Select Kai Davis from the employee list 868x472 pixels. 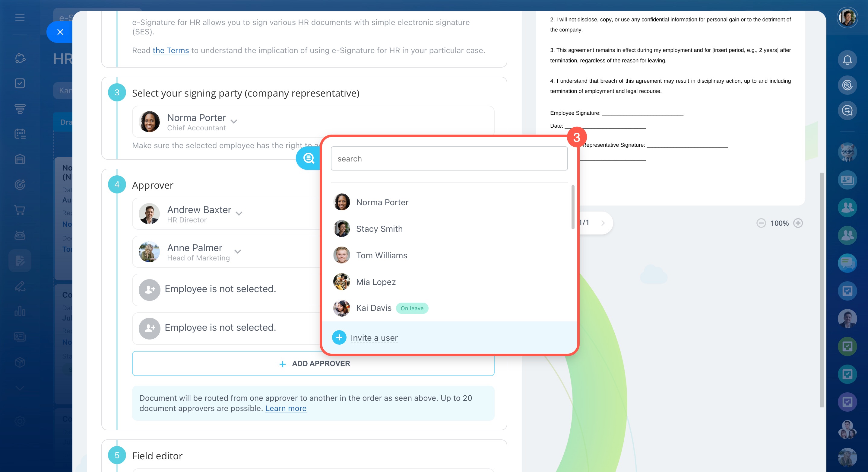pos(449,308)
